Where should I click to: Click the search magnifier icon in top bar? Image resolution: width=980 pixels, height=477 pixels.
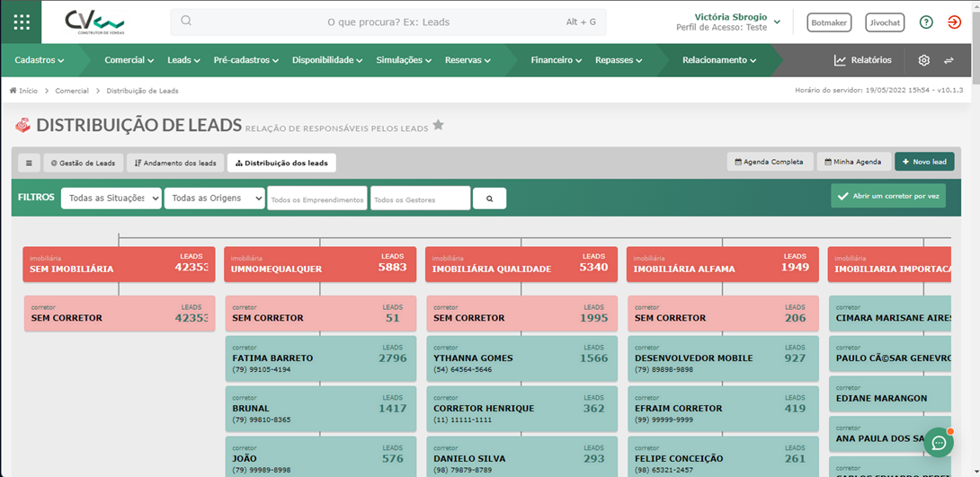pyautogui.click(x=185, y=22)
